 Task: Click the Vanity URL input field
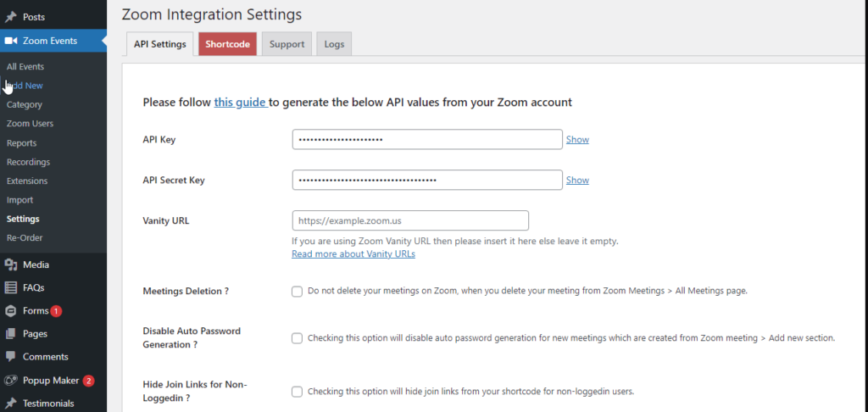(410, 220)
